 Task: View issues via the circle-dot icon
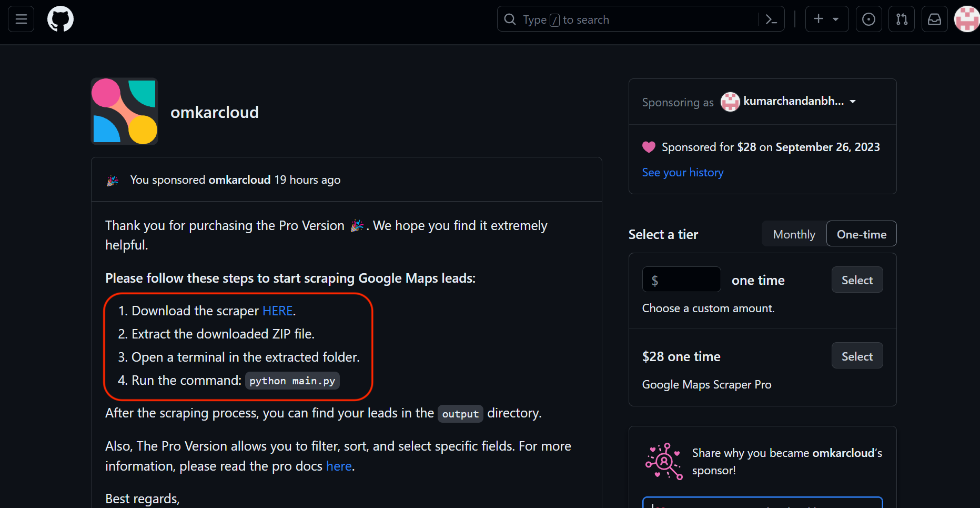point(868,19)
